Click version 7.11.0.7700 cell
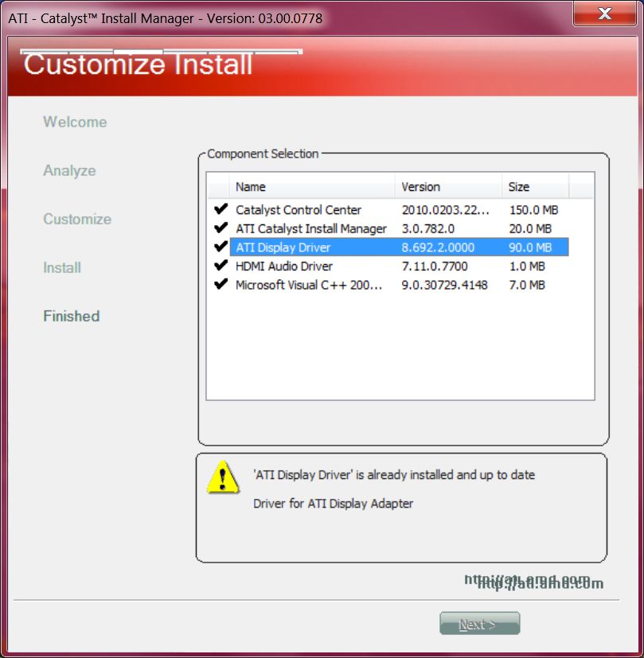The height and width of the screenshot is (658, 644). pos(435,267)
